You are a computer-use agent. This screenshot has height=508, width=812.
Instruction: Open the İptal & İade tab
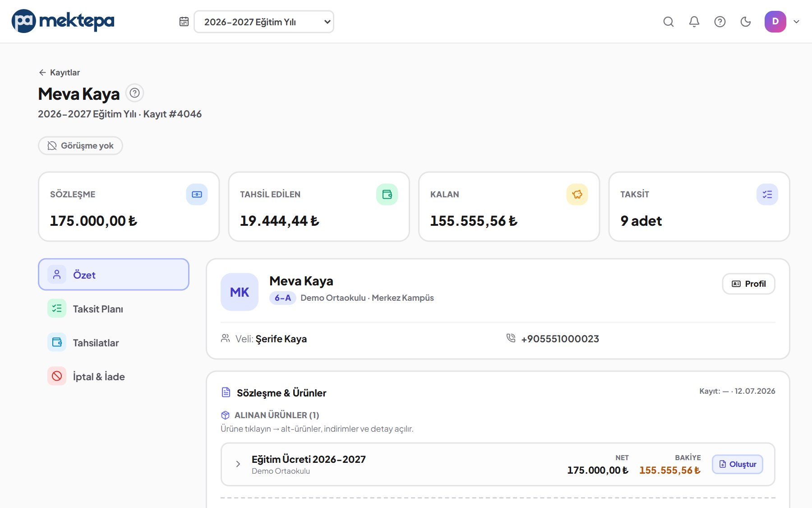114,377
